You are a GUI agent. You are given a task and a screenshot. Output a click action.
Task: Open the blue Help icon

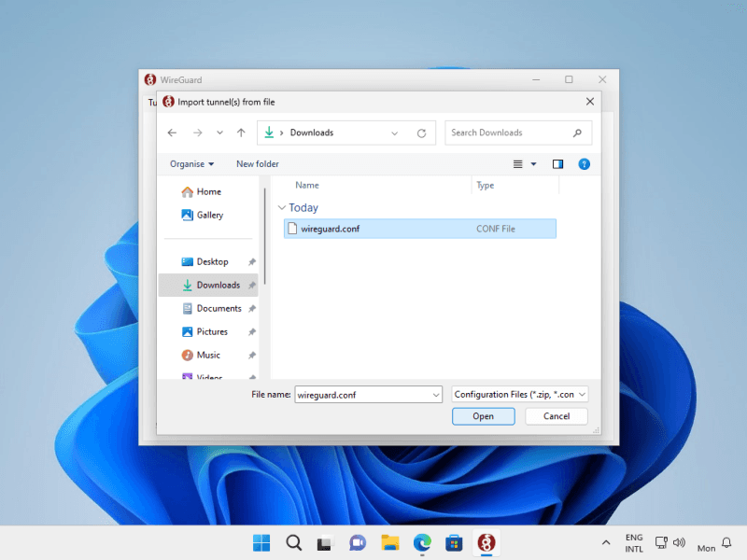pyautogui.click(x=585, y=164)
